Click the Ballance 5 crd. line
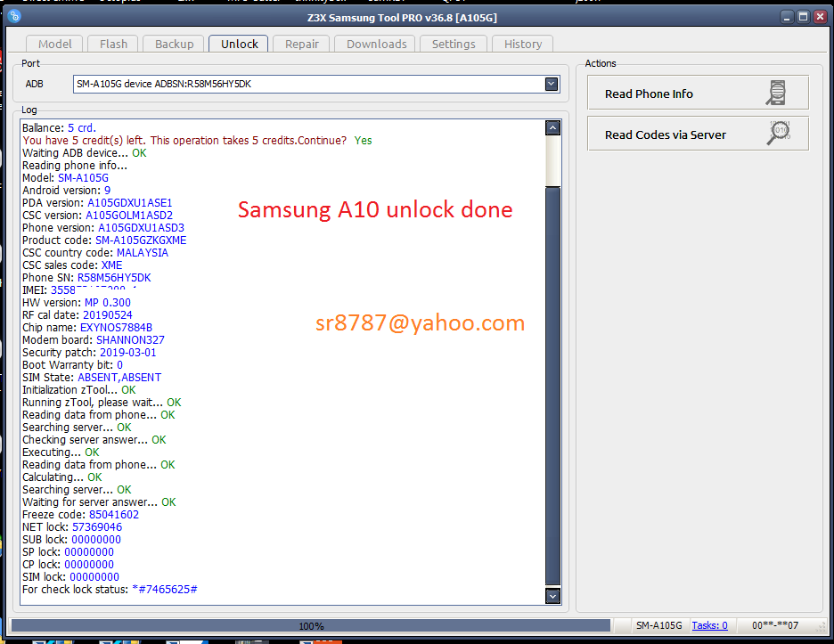The width and height of the screenshot is (834, 644). 59,128
